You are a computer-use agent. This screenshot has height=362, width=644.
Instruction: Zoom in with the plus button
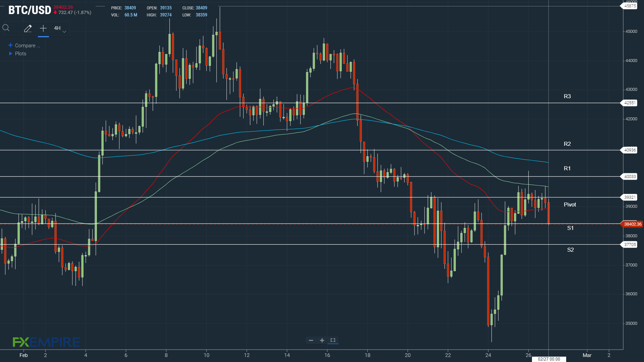(x=322, y=340)
